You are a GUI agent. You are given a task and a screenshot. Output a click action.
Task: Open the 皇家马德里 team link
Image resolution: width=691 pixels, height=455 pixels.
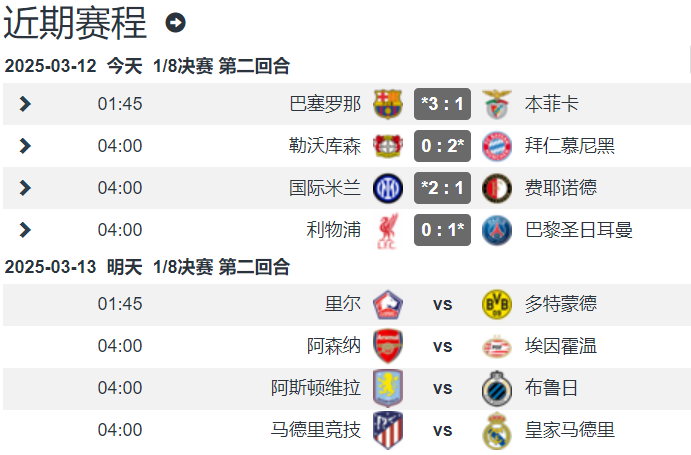click(x=569, y=430)
